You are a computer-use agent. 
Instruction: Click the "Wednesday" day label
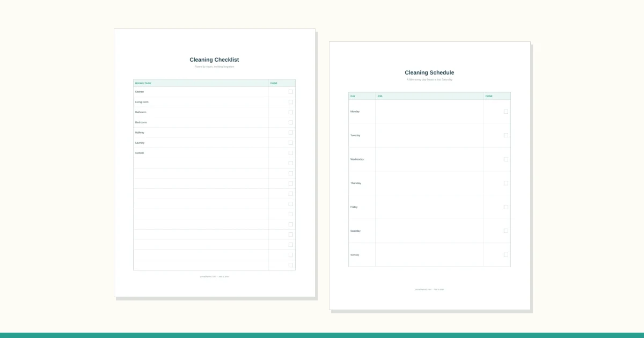pyautogui.click(x=357, y=159)
